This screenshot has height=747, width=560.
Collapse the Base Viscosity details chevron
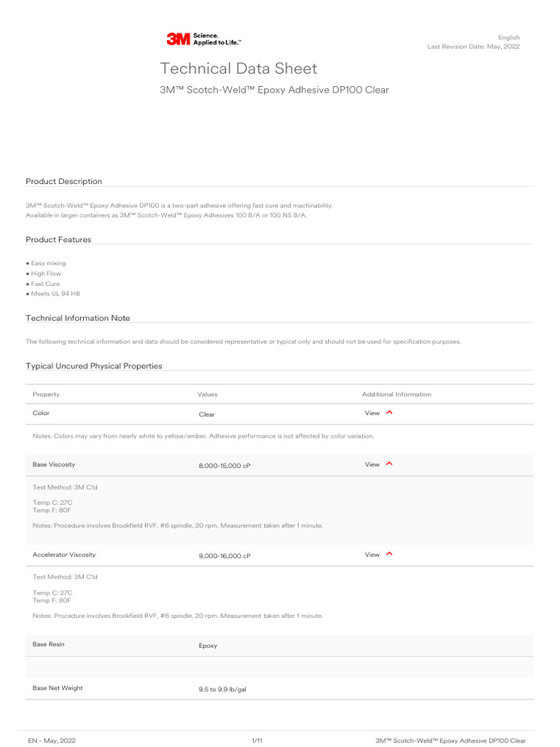coord(389,464)
